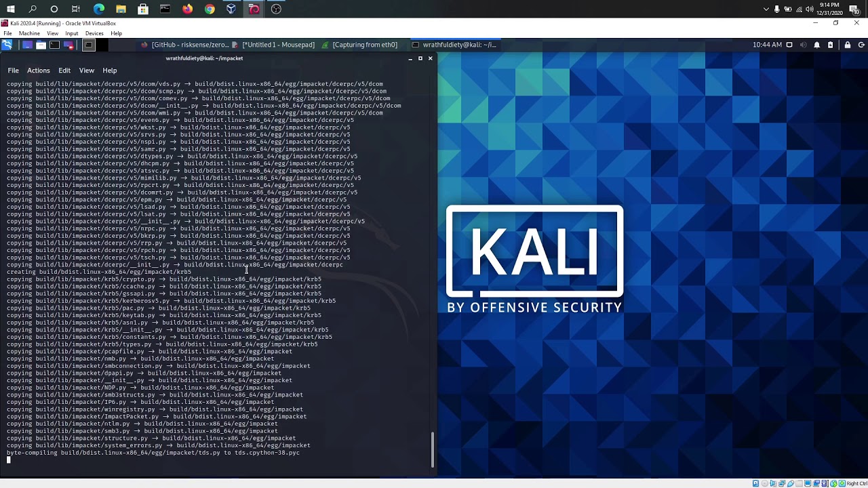This screenshot has height=488, width=868.
Task: Open Kali panel display icon
Action: 789,45
